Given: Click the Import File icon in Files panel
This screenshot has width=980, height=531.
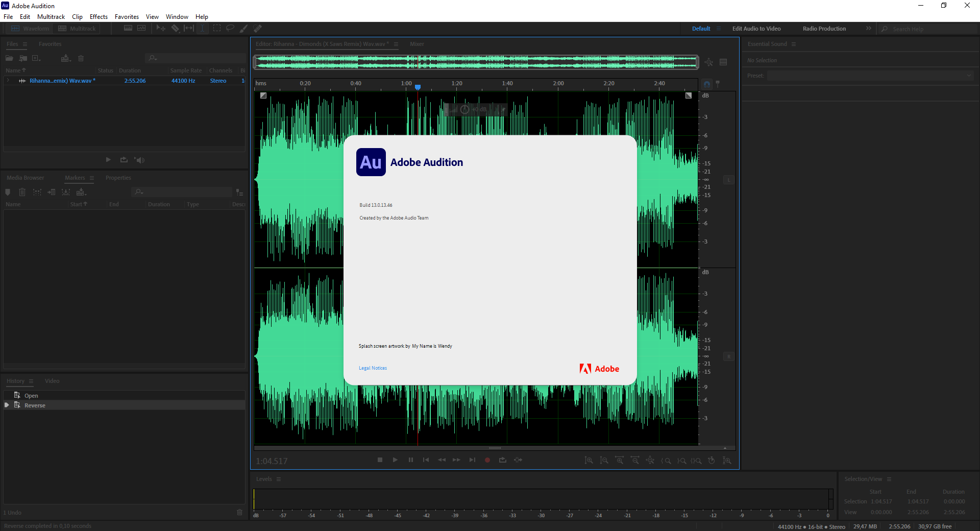Looking at the screenshot, I should coord(23,58).
